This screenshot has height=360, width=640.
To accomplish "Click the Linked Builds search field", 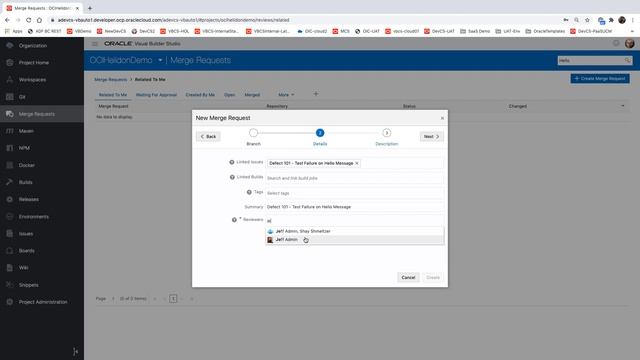I will pos(354,178).
